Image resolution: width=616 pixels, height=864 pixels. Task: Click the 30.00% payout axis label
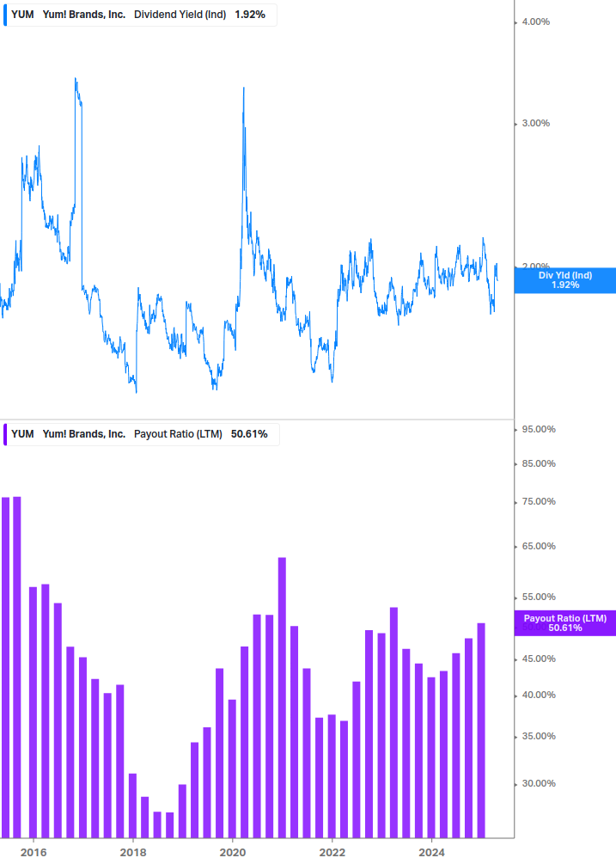[539, 783]
